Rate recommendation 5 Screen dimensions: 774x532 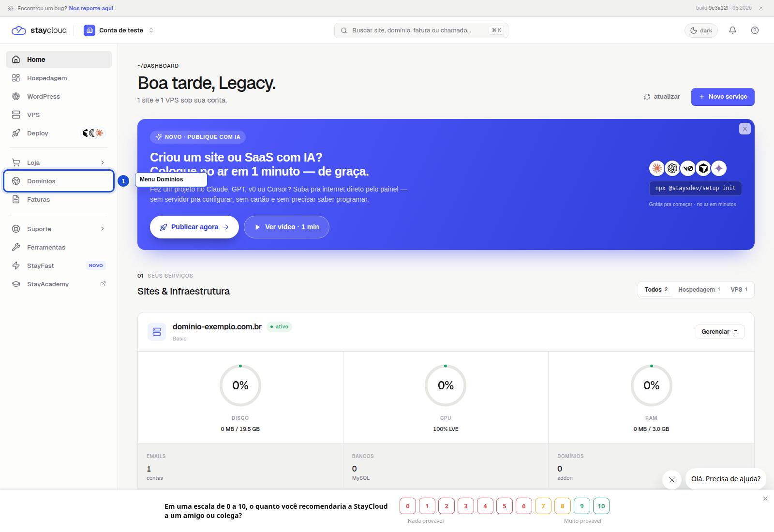(505, 506)
